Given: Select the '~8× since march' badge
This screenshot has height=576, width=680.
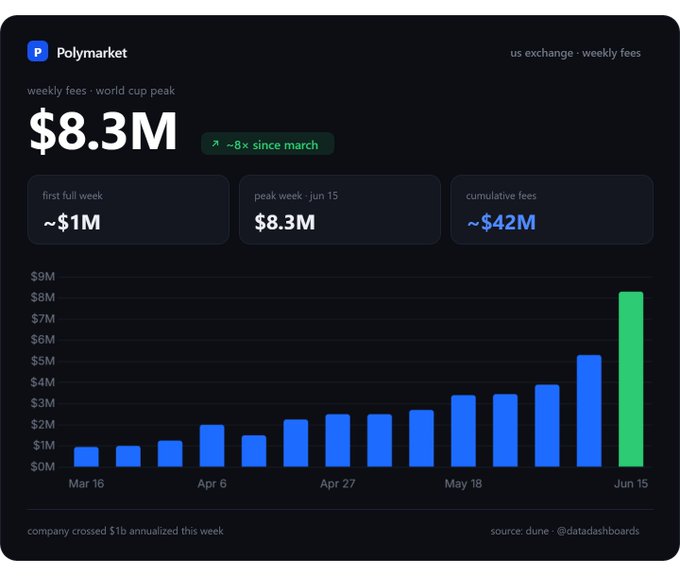Looking at the screenshot, I should pos(268,144).
